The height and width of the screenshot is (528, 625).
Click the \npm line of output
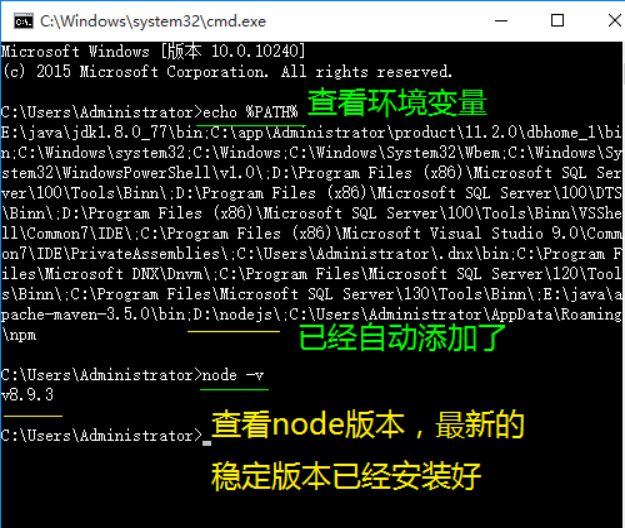[x=19, y=335]
